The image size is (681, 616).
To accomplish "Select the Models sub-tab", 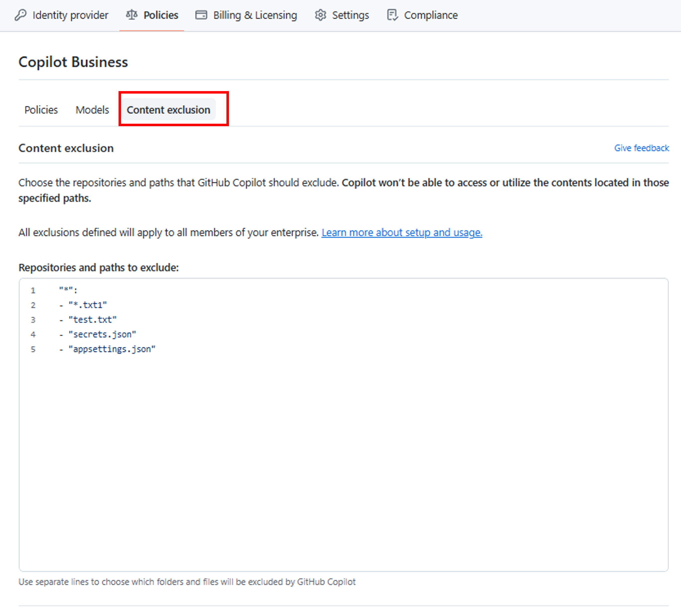I will click(x=92, y=110).
